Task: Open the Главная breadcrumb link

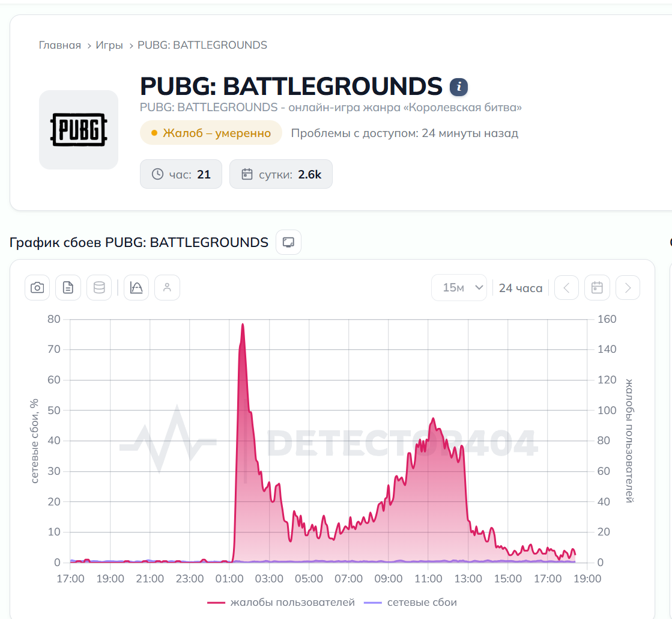Action: [x=59, y=45]
